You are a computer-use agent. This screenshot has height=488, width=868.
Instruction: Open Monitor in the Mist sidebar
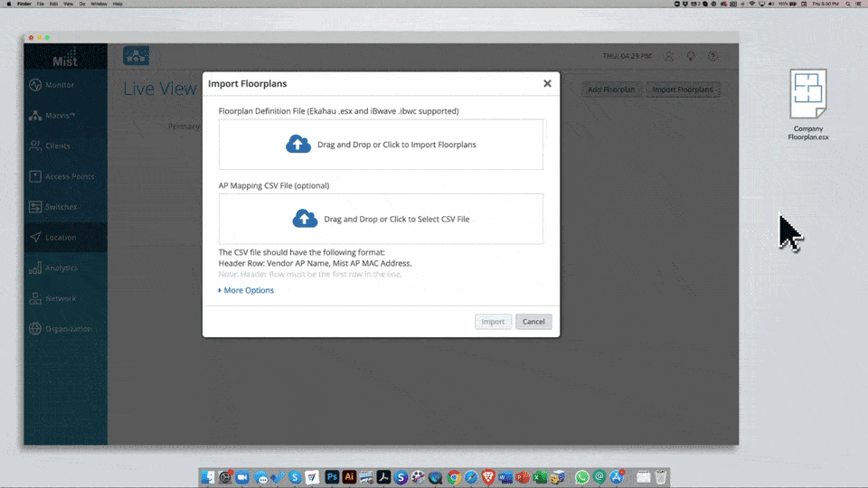60,85
